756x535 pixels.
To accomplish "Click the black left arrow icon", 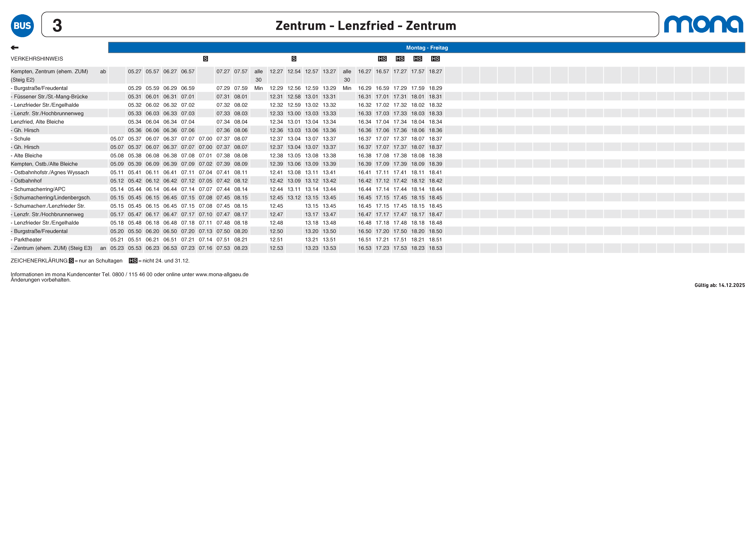I will pyautogui.click(x=14, y=48).
